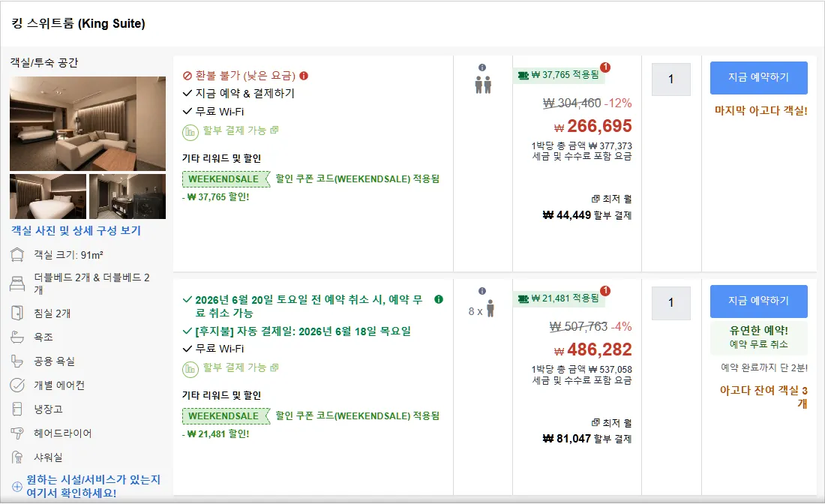Open room quantity dropdown for ₩ 486,282 rate

pos(670,303)
